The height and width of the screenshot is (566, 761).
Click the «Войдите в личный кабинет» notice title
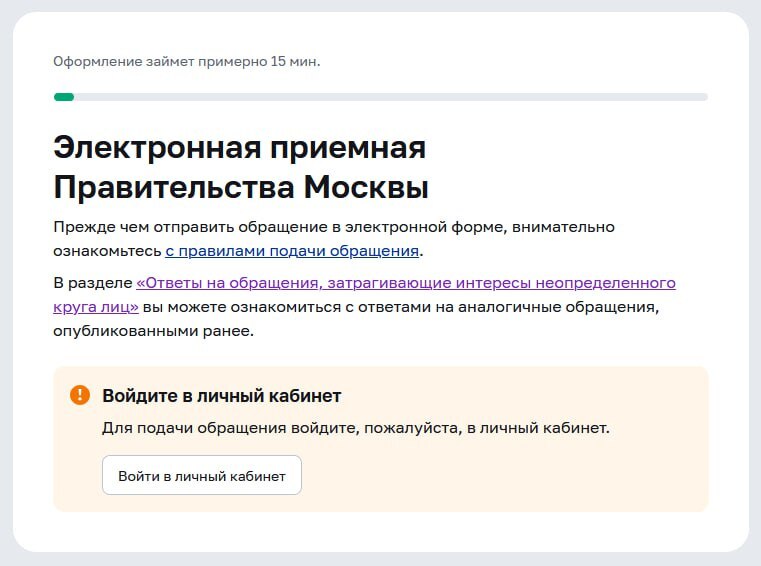pos(221,396)
